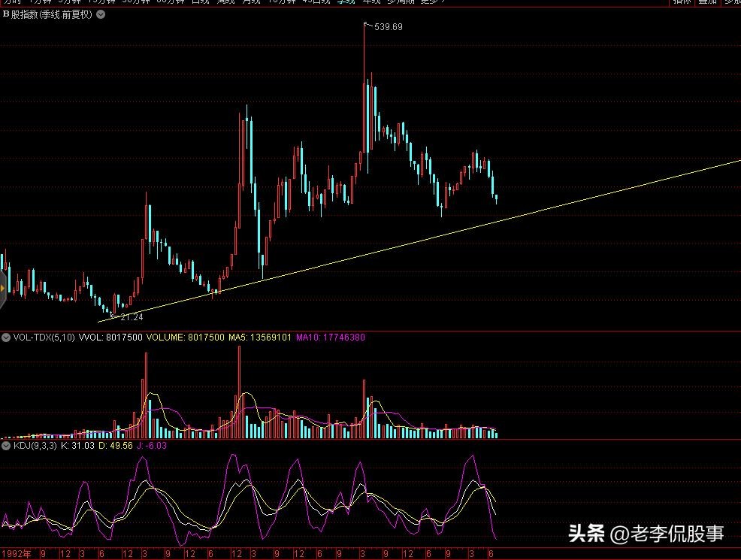Open the VOL-TDX indicator circle arrow

(7, 338)
